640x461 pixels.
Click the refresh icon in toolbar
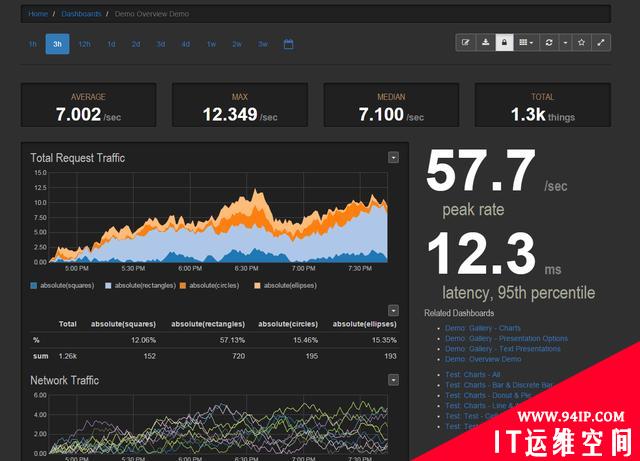(x=548, y=42)
